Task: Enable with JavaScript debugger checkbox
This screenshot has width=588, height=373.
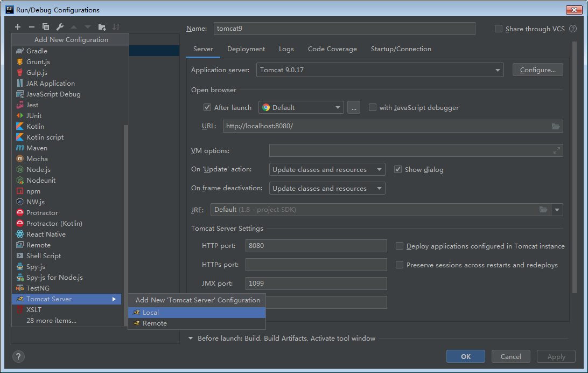Action: click(373, 108)
